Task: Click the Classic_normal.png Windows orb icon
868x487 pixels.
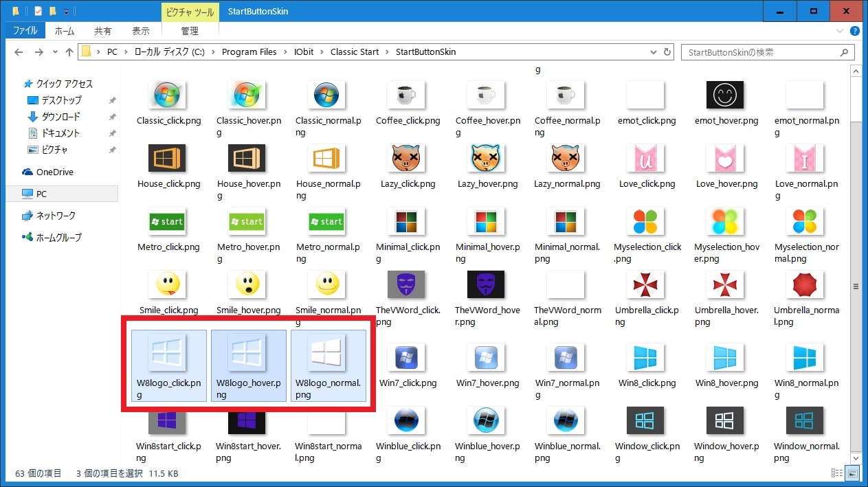Action: click(x=326, y=95)
